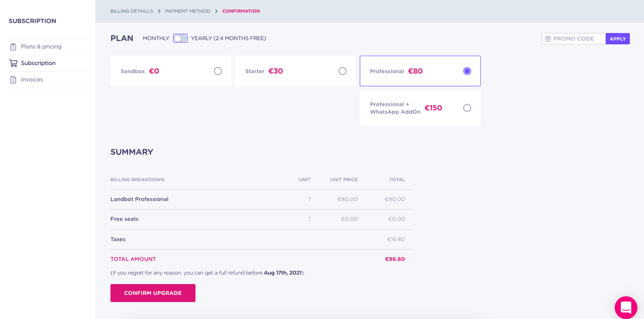Focus the Promo Code input field
Image resolution: width=644 pixels, height=319 pixels.
(x=574, y=39)
